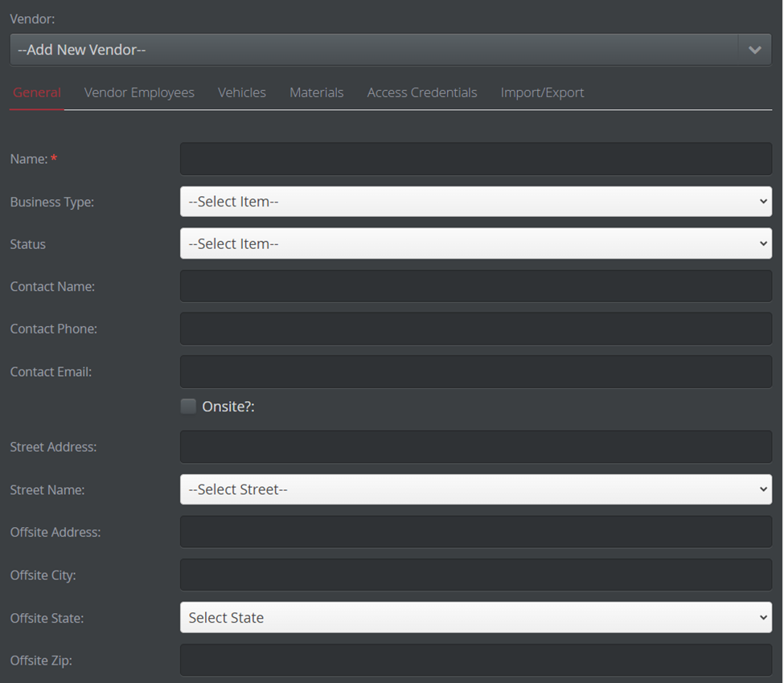Click the Business Type label
Image resolution: width=784 pixels, height=683 pixels.
pyautogui.click(x=52, y=202)
